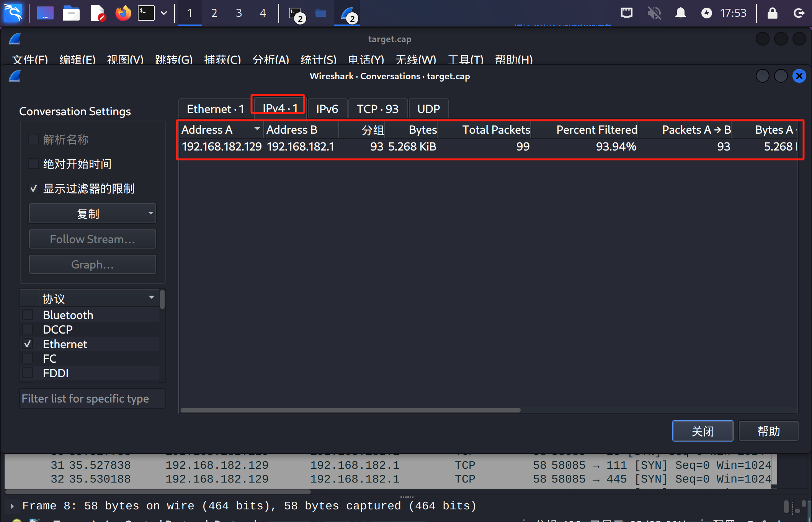Click the conversations table horizontal scrollbar
812x522 pixels.
point(350,410)
